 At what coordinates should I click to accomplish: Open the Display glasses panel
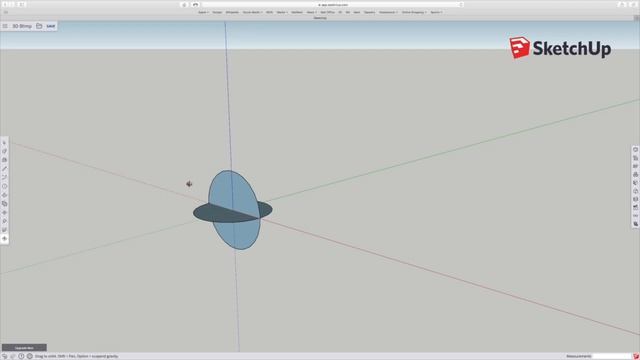click(636, 216)
